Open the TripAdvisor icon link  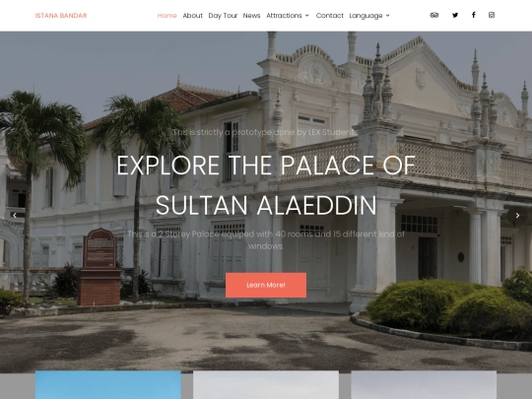(433, 15)
